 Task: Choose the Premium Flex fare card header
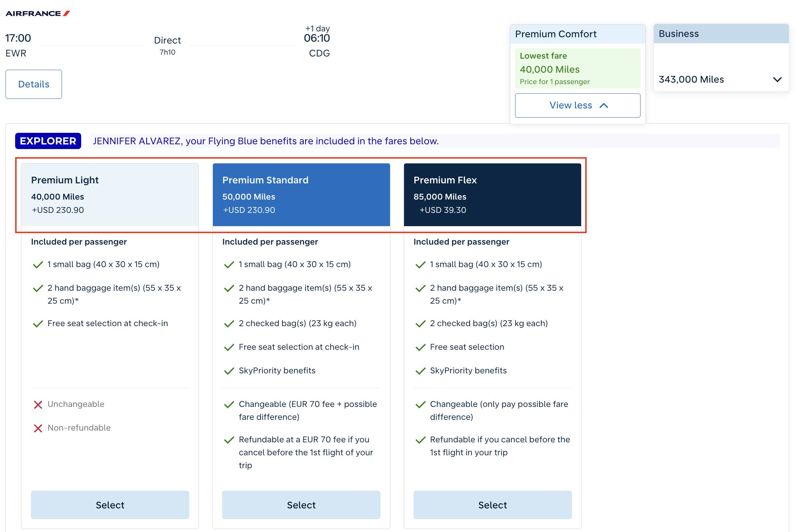point(493,194)
